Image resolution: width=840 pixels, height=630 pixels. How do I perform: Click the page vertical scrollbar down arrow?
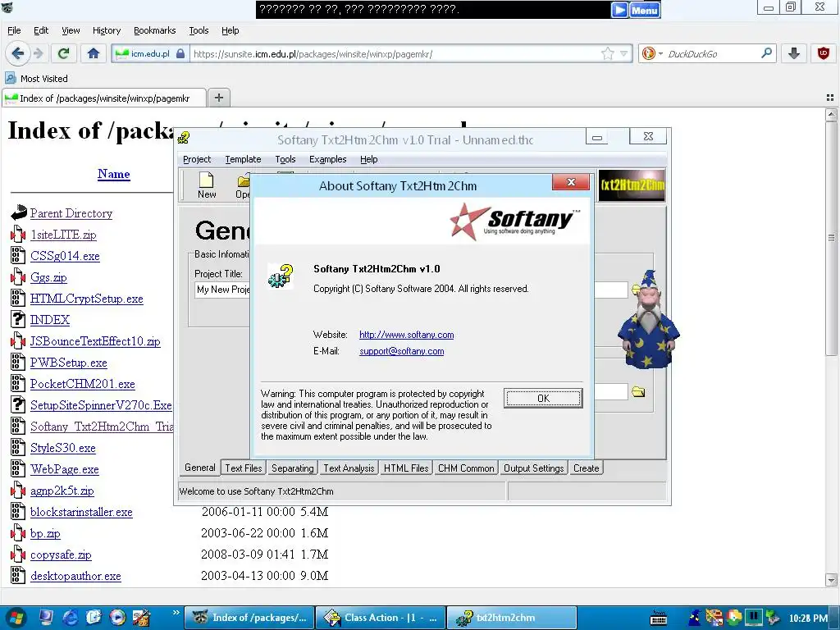click(832, 580)
